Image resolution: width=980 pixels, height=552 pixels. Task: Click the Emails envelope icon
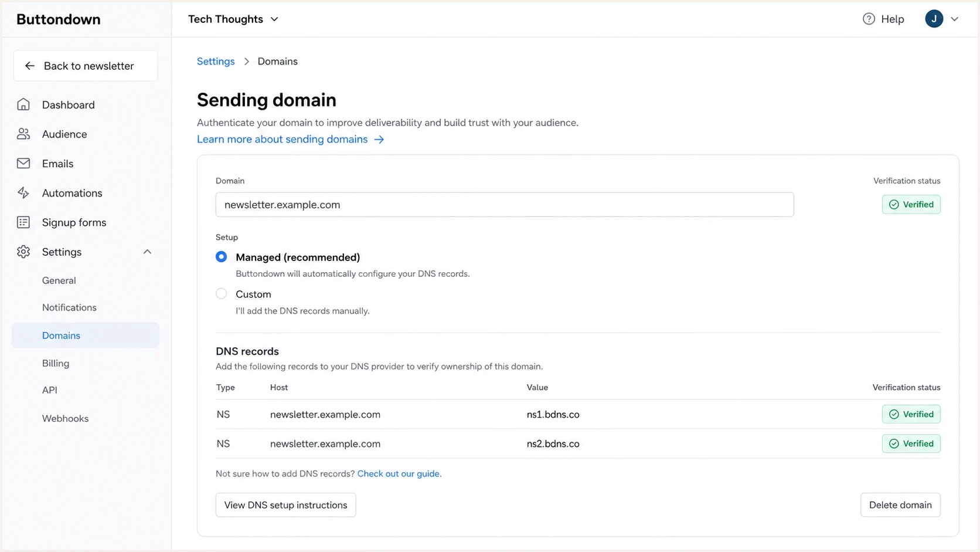23,163
